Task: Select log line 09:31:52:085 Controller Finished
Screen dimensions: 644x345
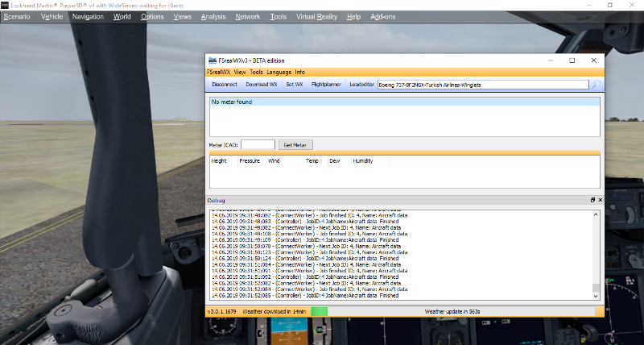Action: (x=305, y=296)
